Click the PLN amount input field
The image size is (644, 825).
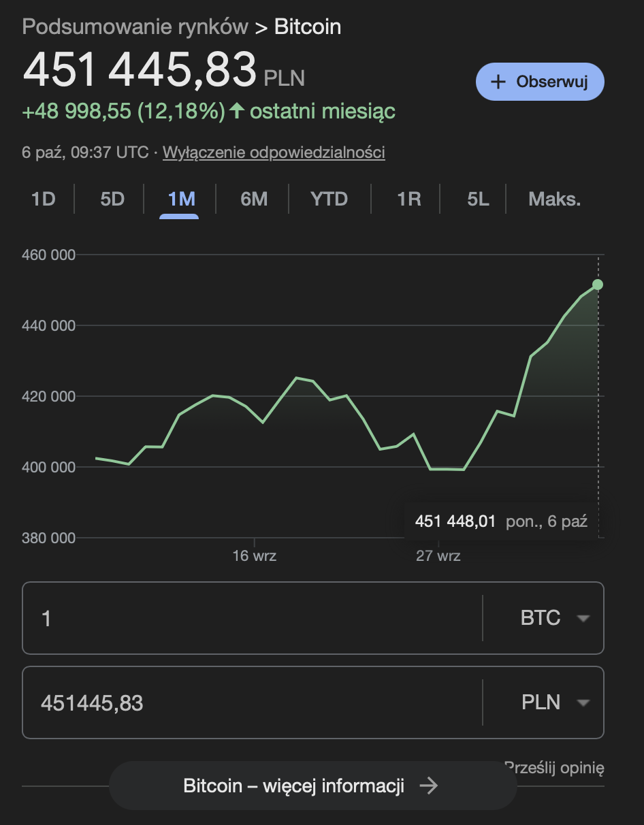[x=252, y=702]
